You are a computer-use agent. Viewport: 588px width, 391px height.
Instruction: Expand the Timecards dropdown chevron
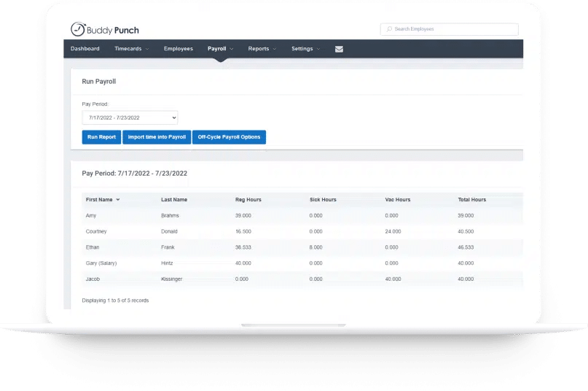click(147, 49)
